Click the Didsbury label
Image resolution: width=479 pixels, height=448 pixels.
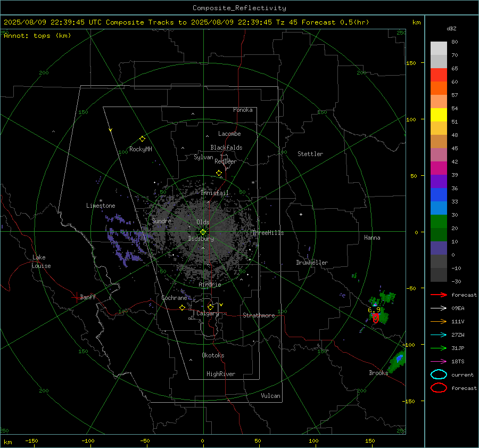pyautogui.click(x=201, y=239)
